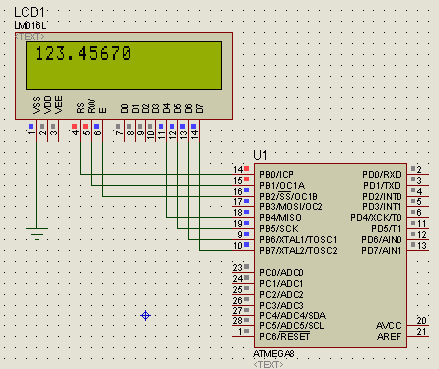
Task: Click the PB7/XTAL2/TOSC2 pin label
Action: point(298,251)
